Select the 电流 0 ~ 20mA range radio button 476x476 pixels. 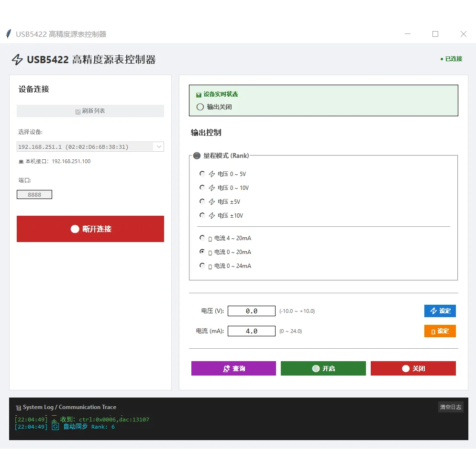[202, 252]
